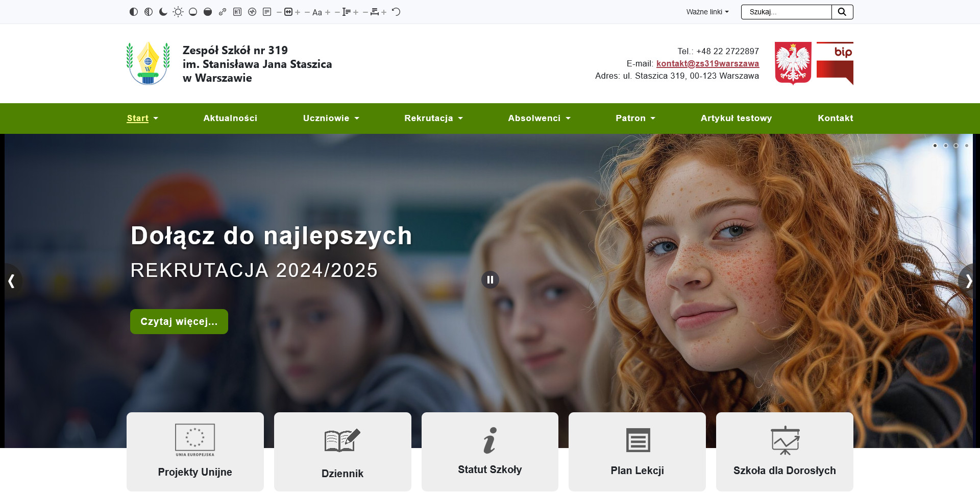The width and height of the screenshot is (980, 493).
Task: Open the Rekrutacja dropdown menu
Action: [433, 118]
